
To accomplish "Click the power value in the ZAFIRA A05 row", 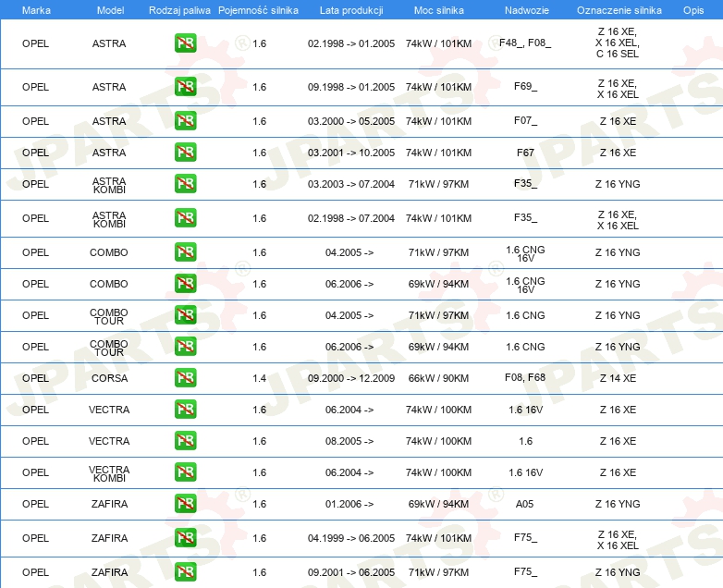I will (438, 504).
